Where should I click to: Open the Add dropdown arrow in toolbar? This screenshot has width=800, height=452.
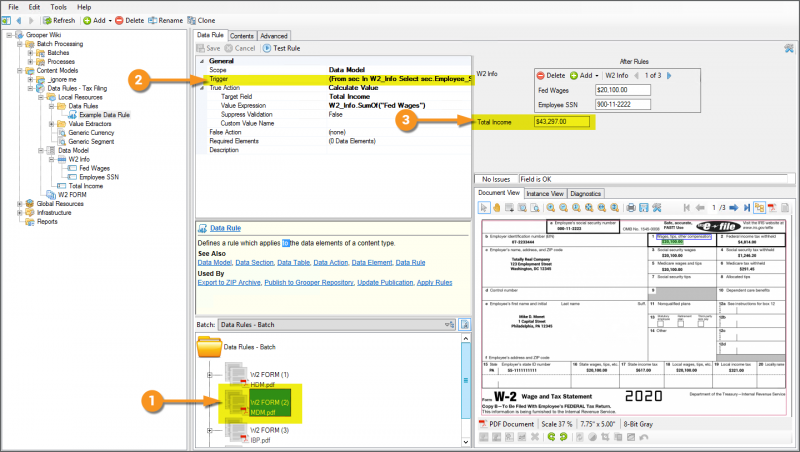(111, 19)
